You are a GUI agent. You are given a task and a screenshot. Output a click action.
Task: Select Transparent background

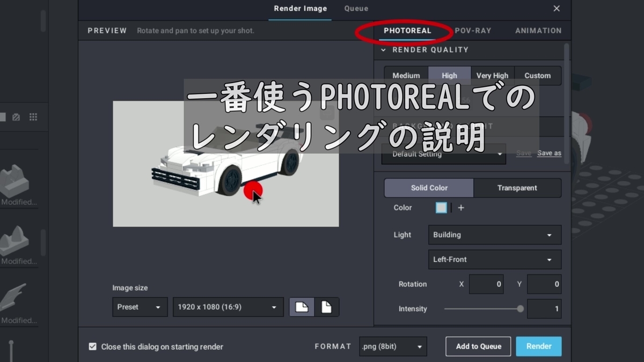tap(517, 188)
